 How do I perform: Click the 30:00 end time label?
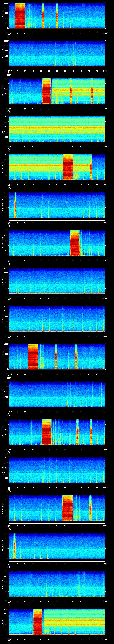(x=105, y=298)
